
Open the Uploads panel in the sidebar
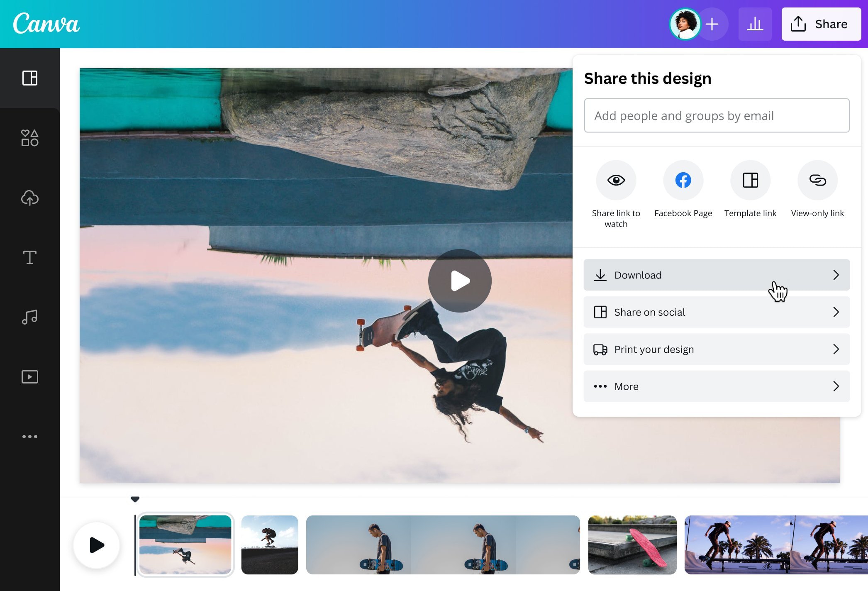click(x=29, y=198)
